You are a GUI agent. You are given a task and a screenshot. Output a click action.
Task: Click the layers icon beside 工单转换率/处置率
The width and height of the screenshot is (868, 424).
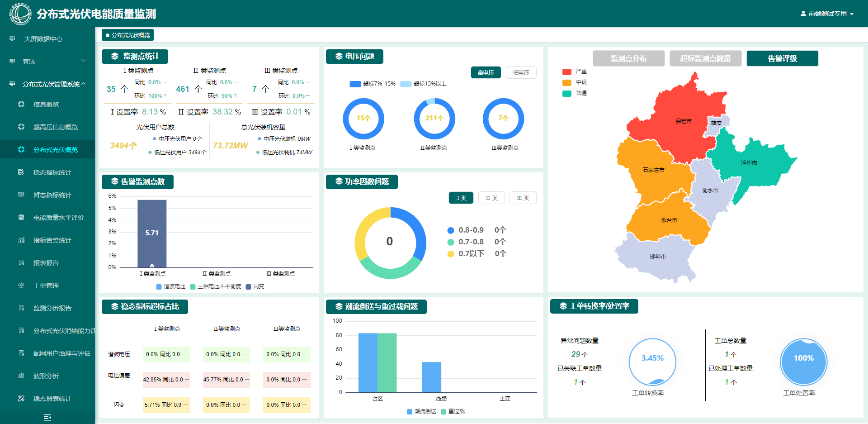click(563, 306)
